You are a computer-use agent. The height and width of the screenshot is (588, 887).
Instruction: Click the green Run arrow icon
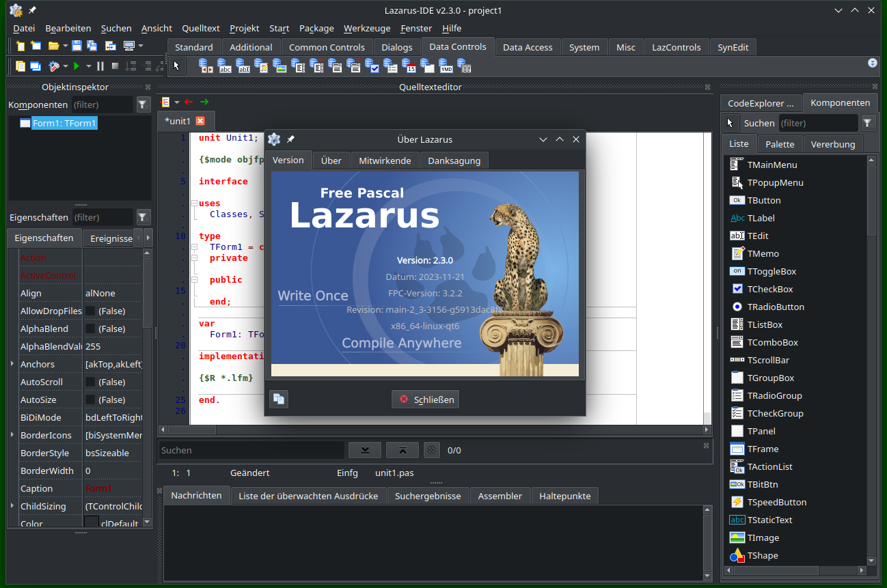(77, 66)
